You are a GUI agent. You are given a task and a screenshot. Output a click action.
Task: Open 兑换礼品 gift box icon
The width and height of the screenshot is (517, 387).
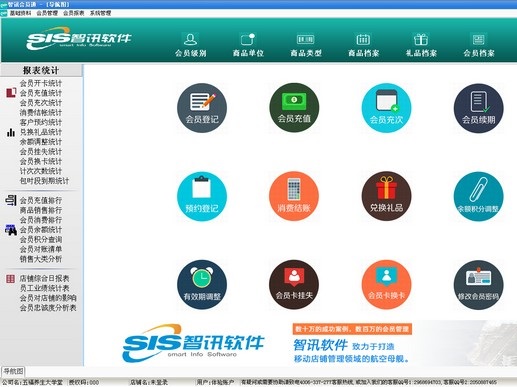(386, 196)
